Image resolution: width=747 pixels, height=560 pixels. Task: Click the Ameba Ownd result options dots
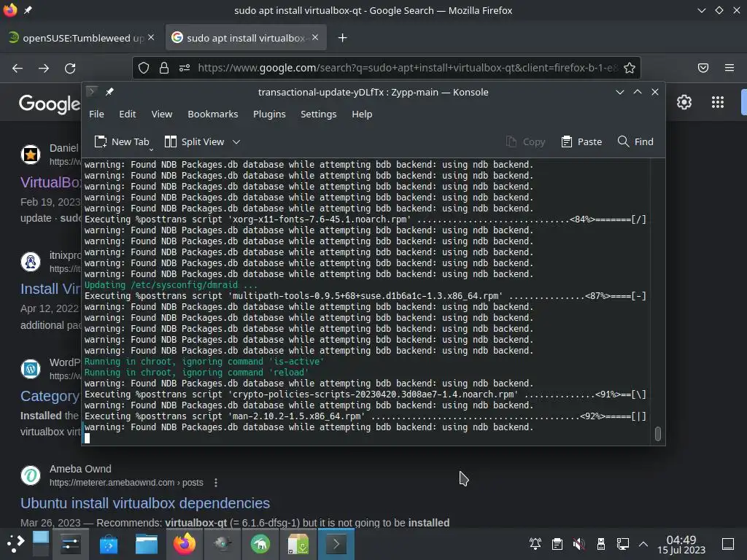216,483
